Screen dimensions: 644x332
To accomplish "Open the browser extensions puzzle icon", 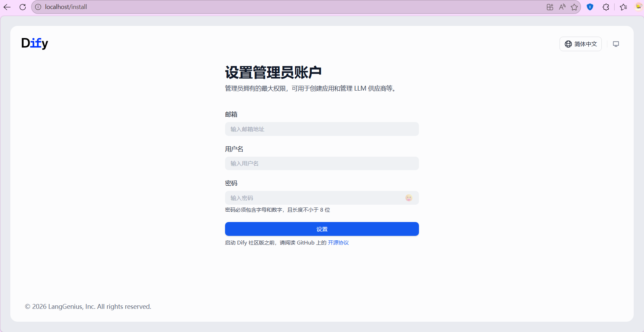I will pos(606,7).
